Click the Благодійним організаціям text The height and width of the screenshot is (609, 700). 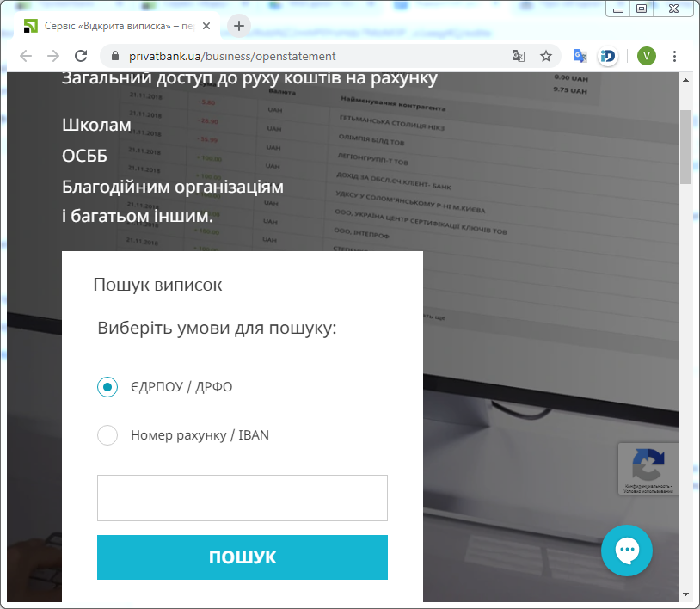coord(173,187)
